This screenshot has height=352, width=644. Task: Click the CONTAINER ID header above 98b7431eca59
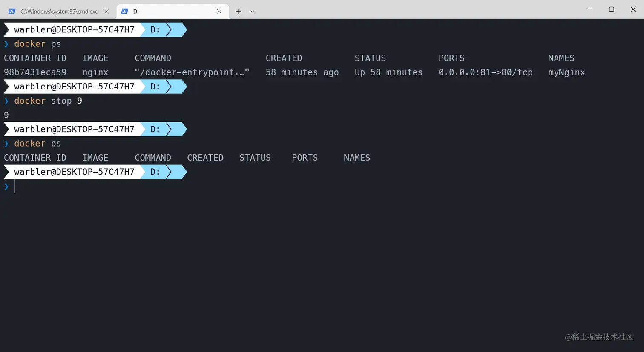[x=35, y=58]
